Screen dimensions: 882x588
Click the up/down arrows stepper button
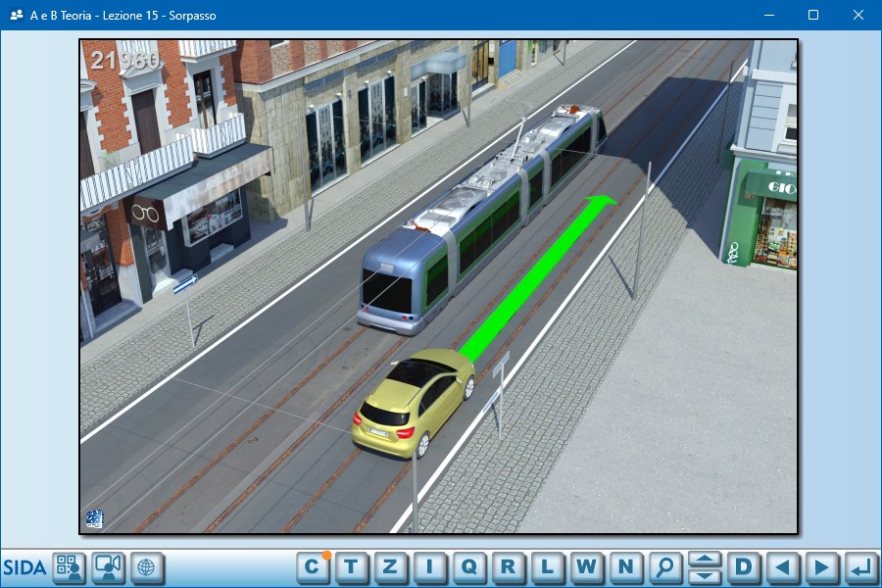(x=705, y=566)
